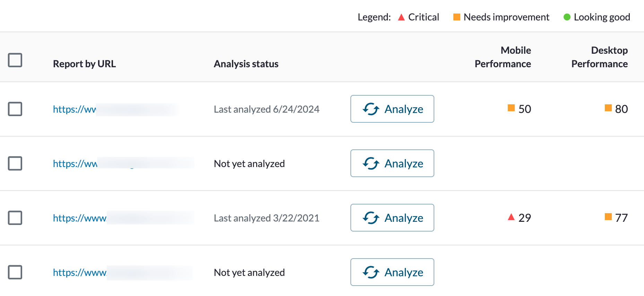This screenshot has height=296, width=644.
Task: Click the orange square beside desktop score 80
Action: click(x=608, y=108)
